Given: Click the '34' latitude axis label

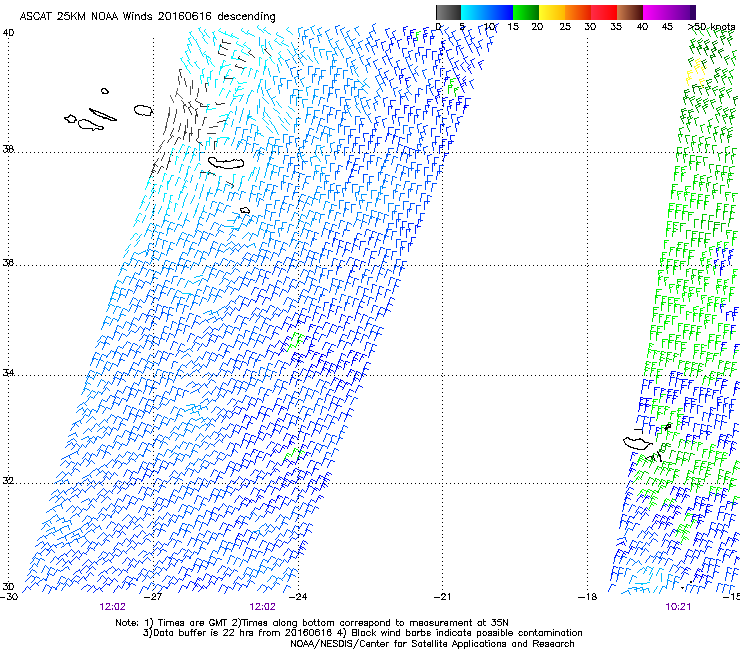Looking at the screenshot, I should [x=8, y=373].
